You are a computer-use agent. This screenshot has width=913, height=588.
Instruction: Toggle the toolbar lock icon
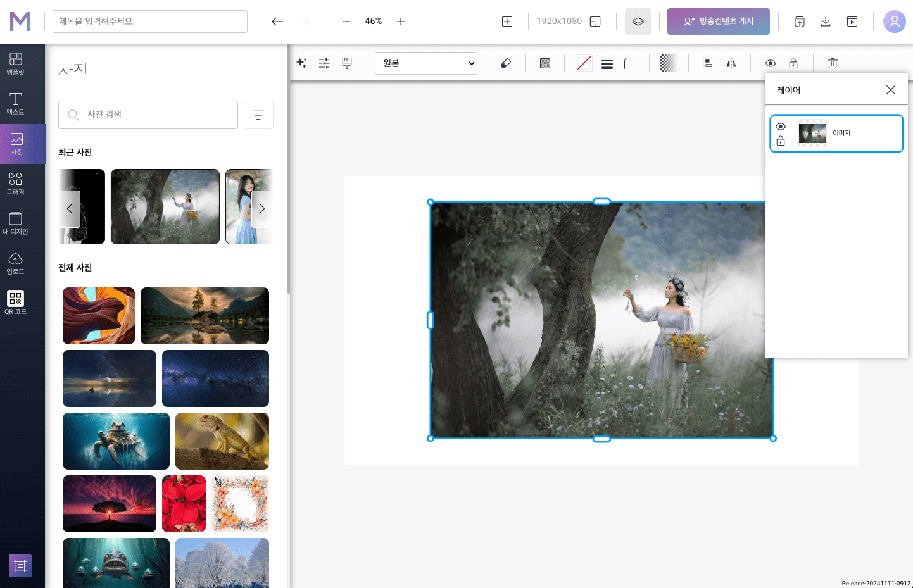click(793, 63)
